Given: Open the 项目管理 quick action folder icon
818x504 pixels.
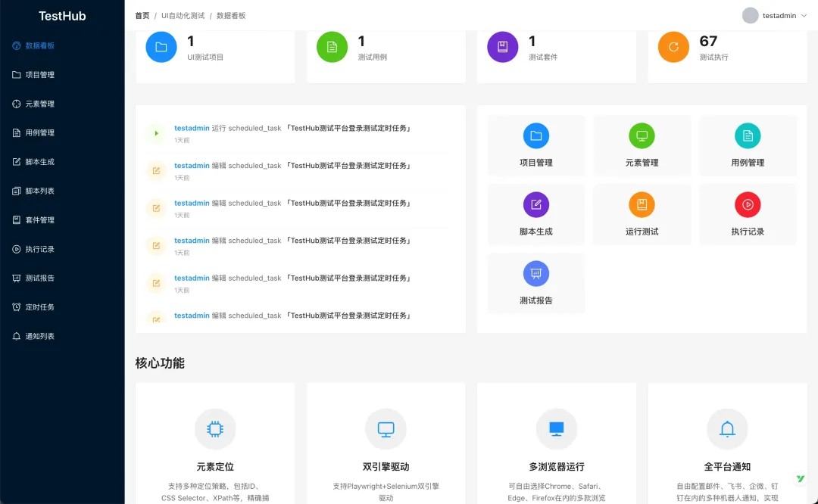Looking at the screenshot, I should [x=536, y=136].
